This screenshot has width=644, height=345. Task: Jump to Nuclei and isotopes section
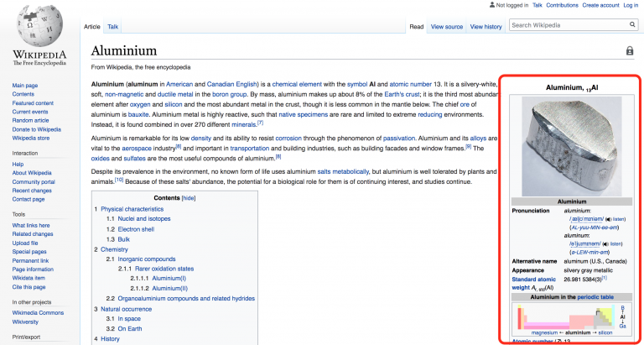tap(144, 219)
